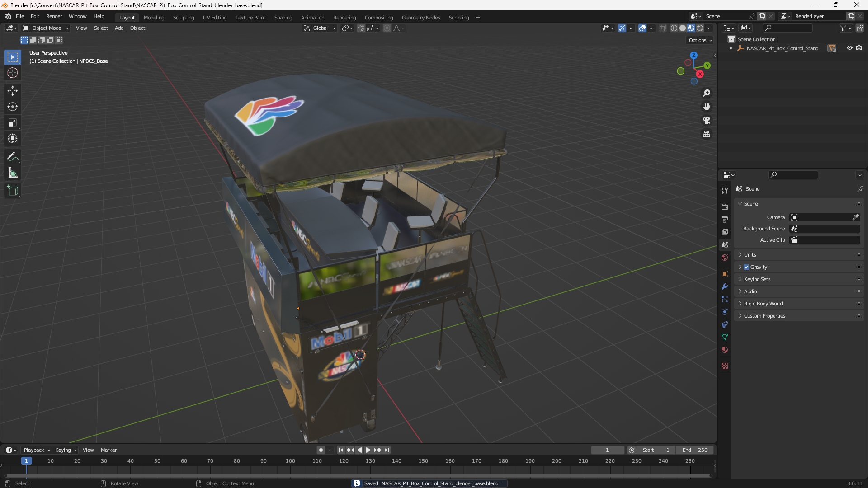The width and height of the screenshot is (868, 488).
Task: Open the World properties tab
Action: coord(725,258)
